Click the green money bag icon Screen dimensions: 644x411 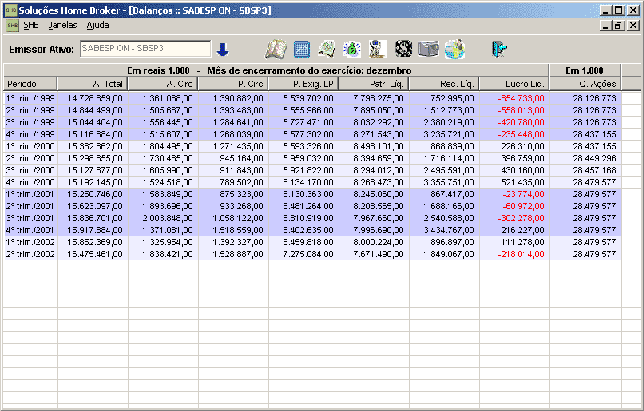point(352,49)
